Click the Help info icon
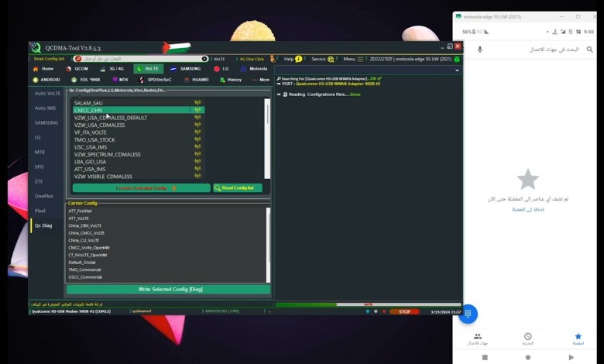Viewport: 604px width, 364px height. [299, 60]
